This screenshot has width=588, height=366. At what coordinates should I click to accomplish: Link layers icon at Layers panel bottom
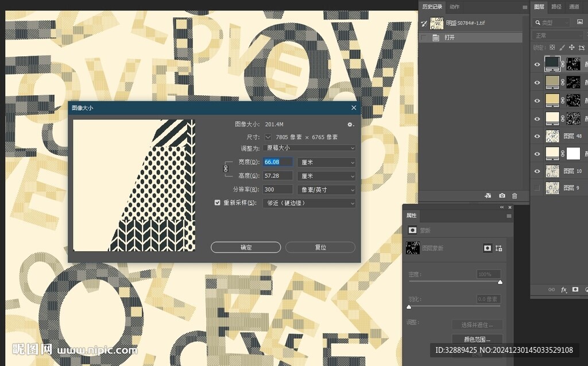(x=552, y=290)
